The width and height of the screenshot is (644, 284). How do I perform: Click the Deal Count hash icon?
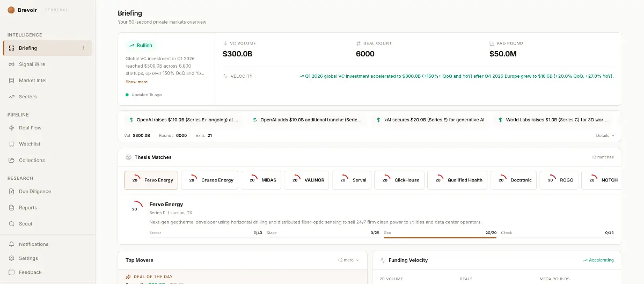pyautogui.click(x=358, y=43)
